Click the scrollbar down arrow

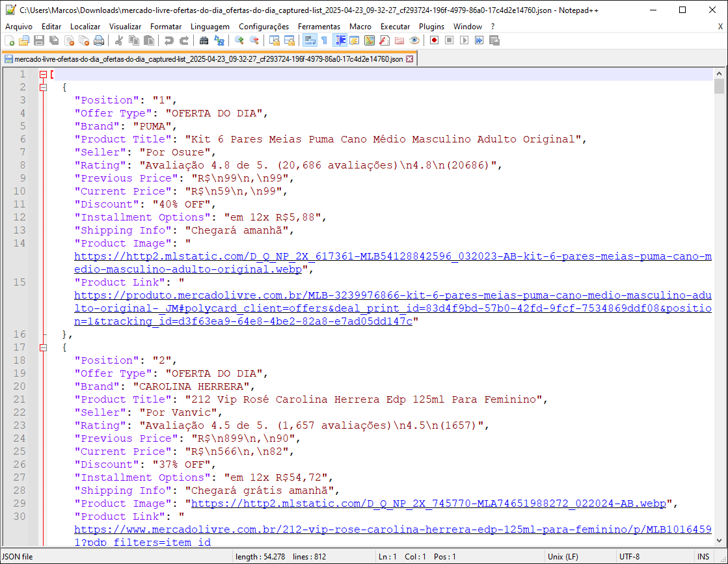click(719, 541)
